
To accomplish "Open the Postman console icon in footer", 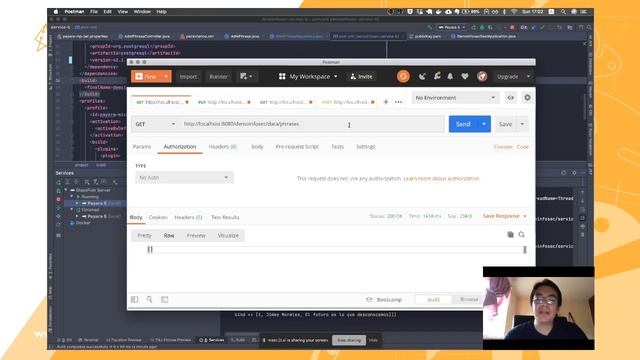I will [164, 300].
